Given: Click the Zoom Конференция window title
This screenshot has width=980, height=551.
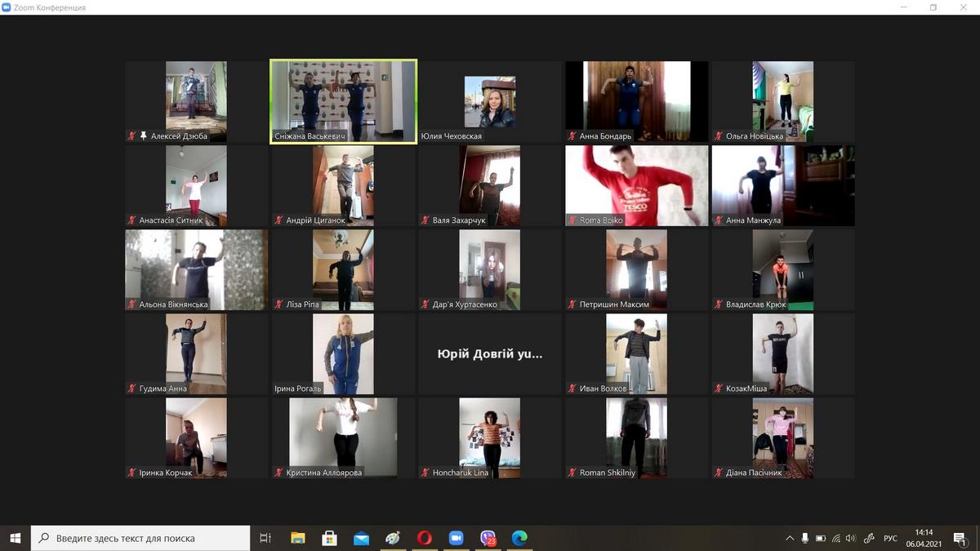Looking at the screenshot, I should coord(49,7).
